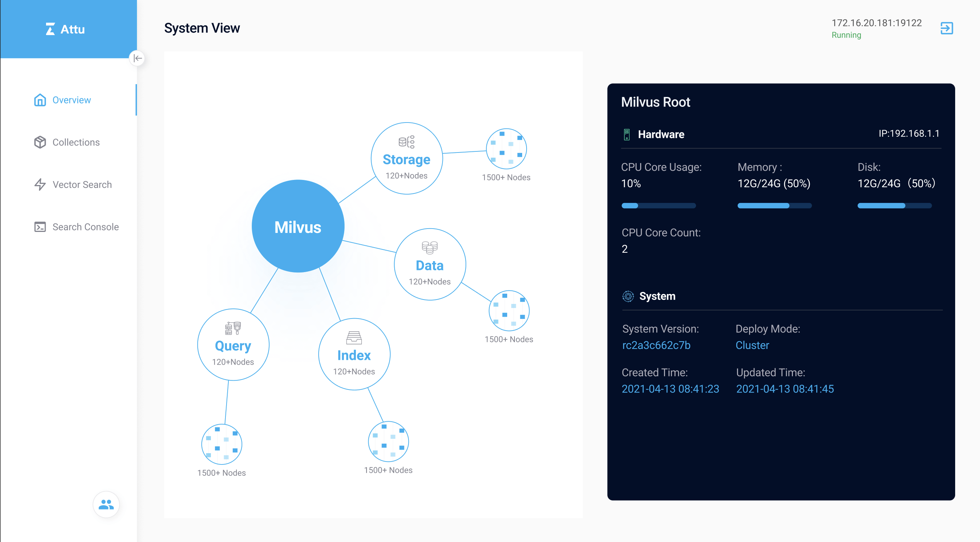The width and height of the screenshot is (980, 542).
Task: Click the users icon at sidebar bottom
Action: 106,504
